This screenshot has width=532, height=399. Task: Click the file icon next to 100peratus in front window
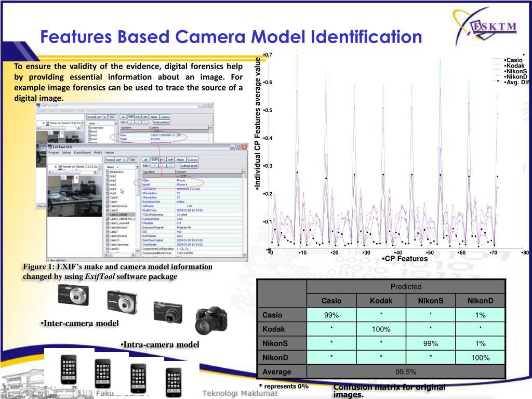tap(107, 172)
